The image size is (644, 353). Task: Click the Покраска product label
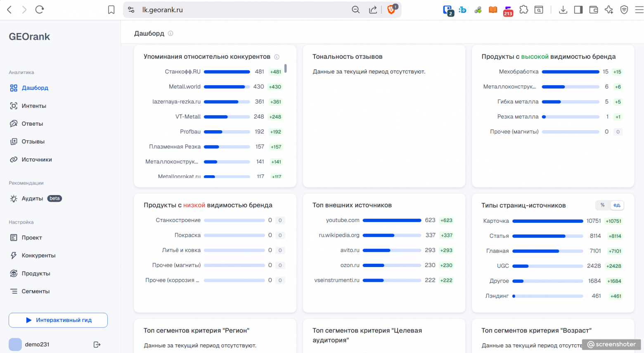coord(187,235)
